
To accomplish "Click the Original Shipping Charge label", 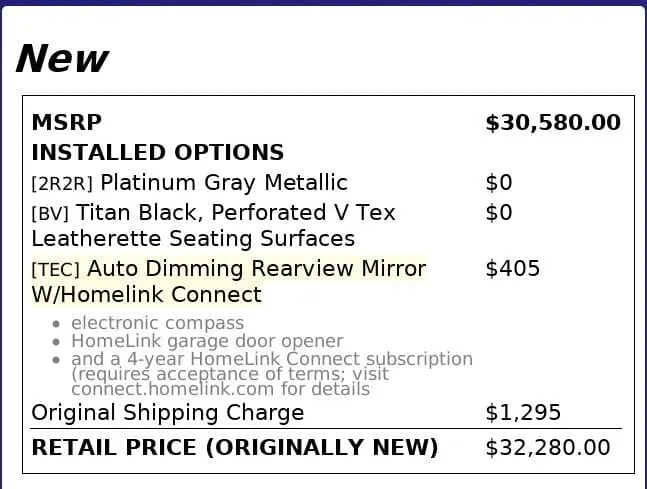I will coord(168,413).
